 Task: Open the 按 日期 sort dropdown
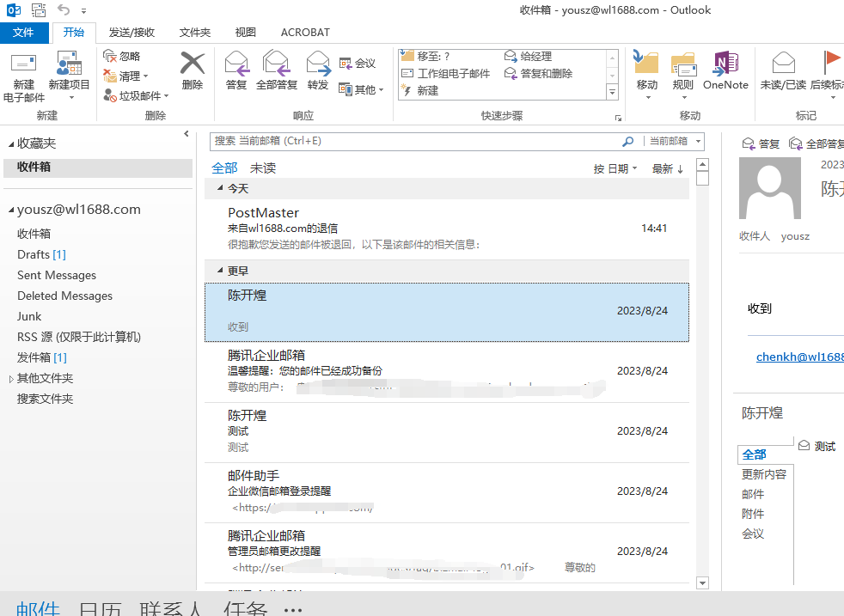tap(615, 169)
